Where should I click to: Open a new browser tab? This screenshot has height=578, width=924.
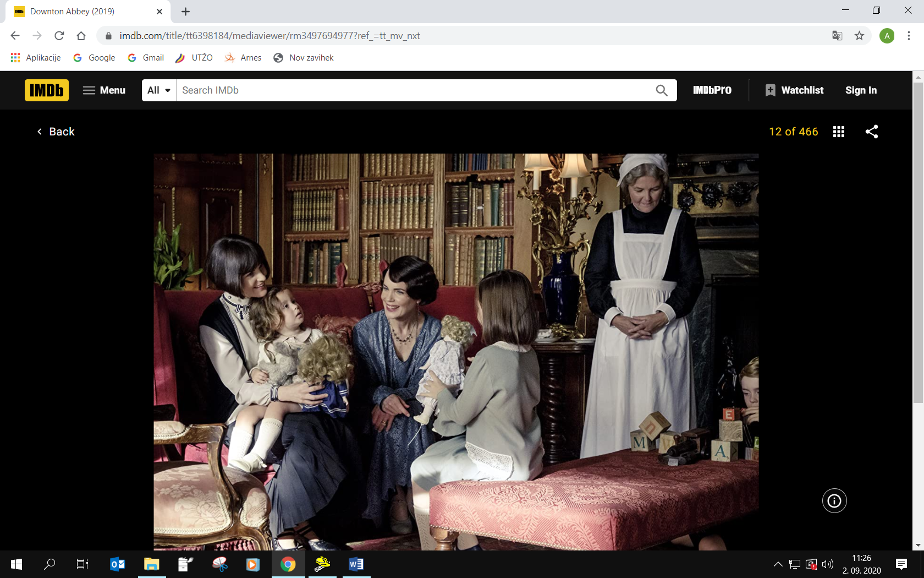[186, 12]
